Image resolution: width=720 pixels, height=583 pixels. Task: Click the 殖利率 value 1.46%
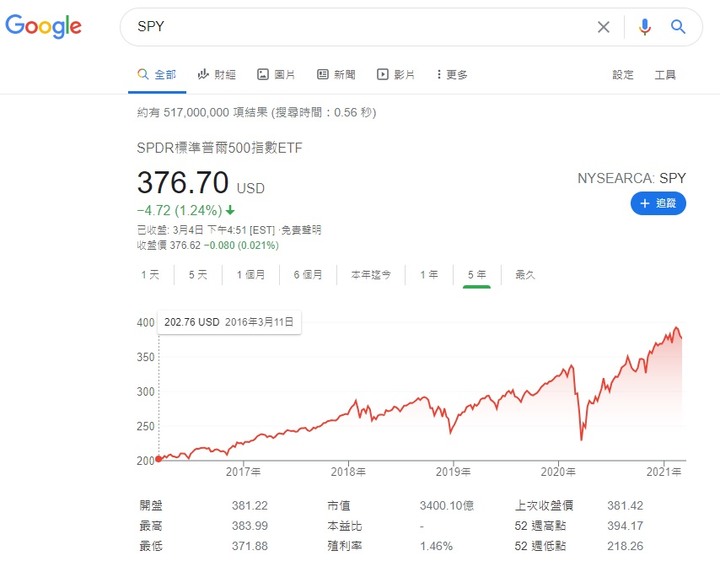click(436, 546)
